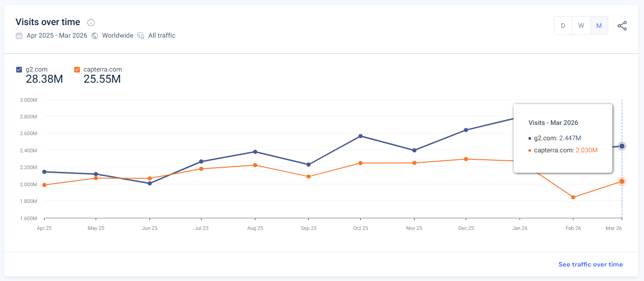Click the All traffic devices icon
The width and height of the screenshot is (644, 281).
141,36
